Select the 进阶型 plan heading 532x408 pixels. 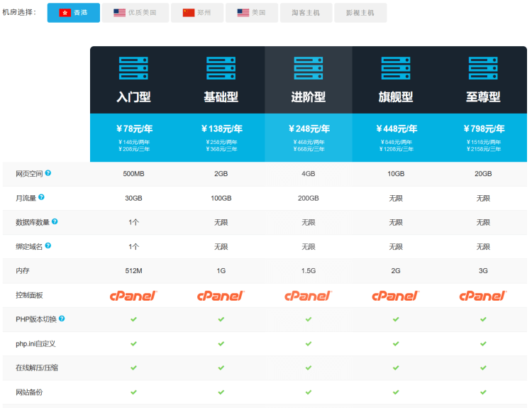(309, 97)
